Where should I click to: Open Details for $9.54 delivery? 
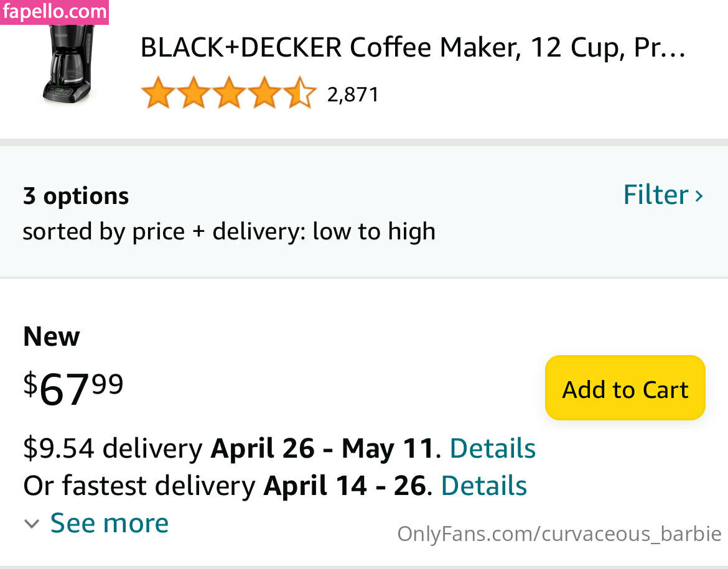pos(492,448)
